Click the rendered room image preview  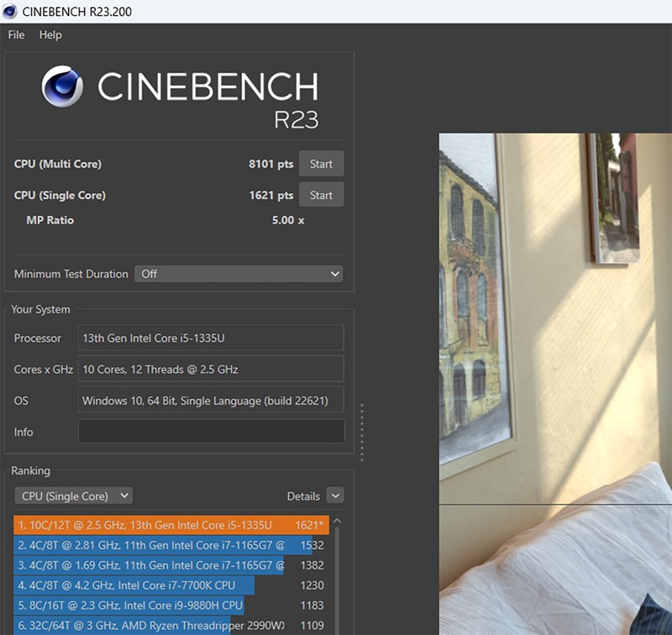click(555, 384)
